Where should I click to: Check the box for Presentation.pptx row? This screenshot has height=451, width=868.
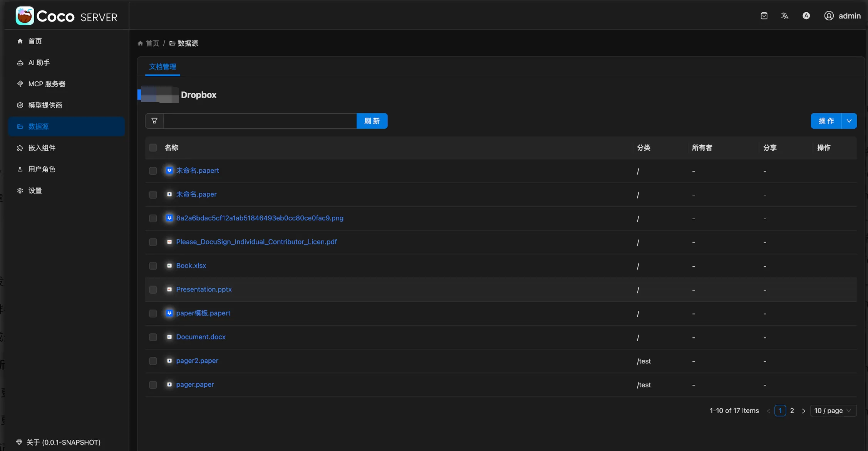tap(153, 289)
